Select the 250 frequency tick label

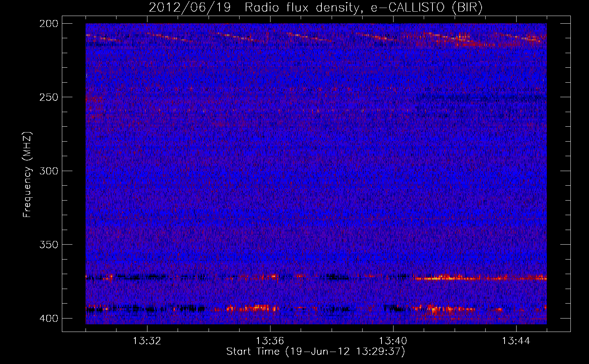49,97
